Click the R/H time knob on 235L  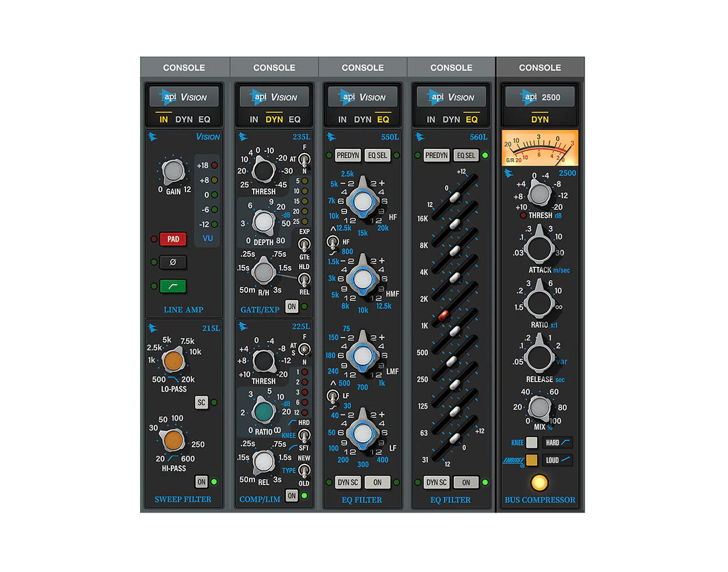[x=263, y=272]
